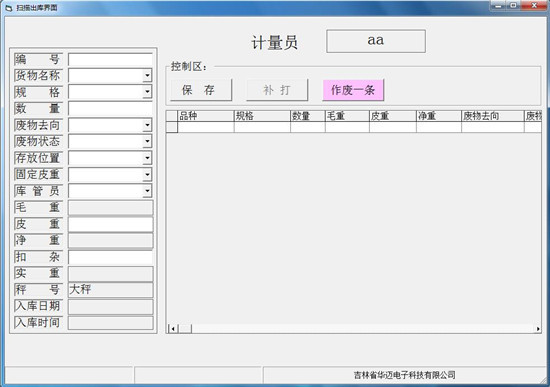Click the 扫描出库界面 window title icon
Screen dimensions: 550x387
9,8
